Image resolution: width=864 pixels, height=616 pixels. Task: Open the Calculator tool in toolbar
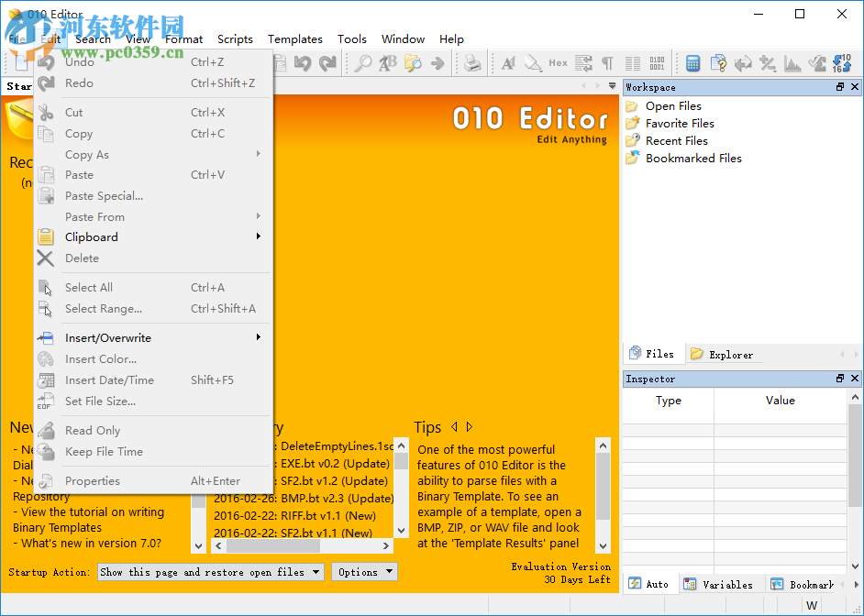point(693,63)
